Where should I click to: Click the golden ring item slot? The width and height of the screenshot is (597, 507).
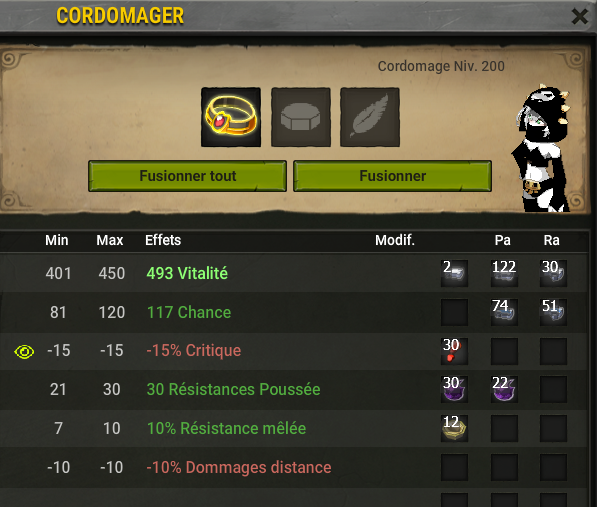click(x=231, y=117)
